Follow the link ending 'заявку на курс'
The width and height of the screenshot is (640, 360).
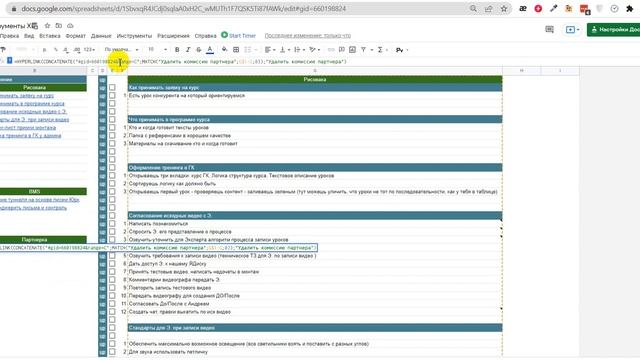[x=27, y=96]
